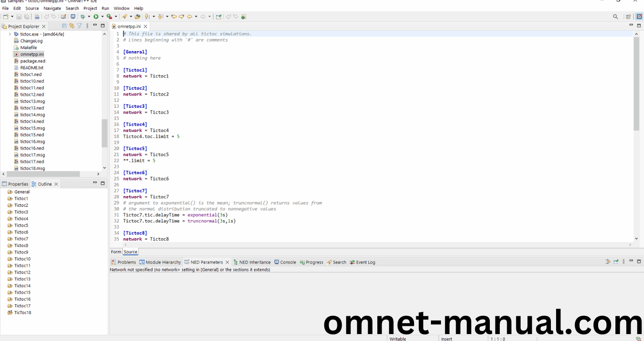Click the green Run button in toolbar
Screen dimensions: 644x341
point(96,17)
